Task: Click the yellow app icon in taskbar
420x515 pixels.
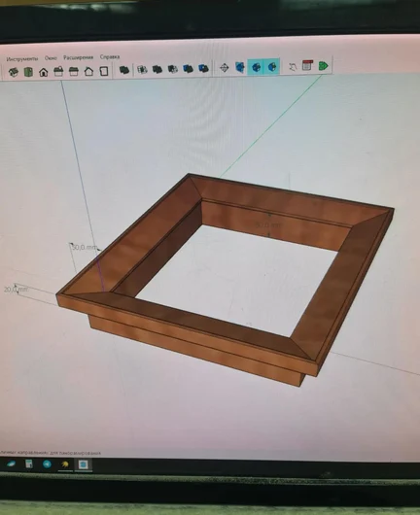Action: pos(65,464)
